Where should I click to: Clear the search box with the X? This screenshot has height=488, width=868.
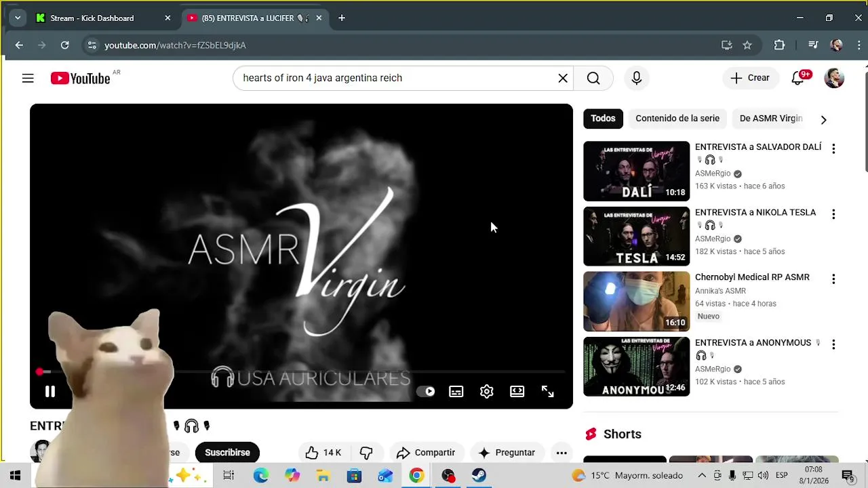[x=563, y=78]
